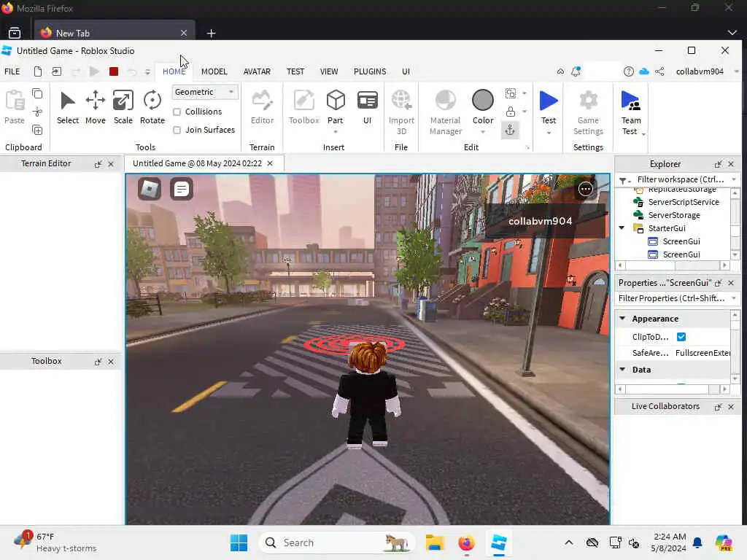Image resolution: width=747 pixels, height=560 pixels.
Task: Open the Material Manager
Action: (446, 112)
